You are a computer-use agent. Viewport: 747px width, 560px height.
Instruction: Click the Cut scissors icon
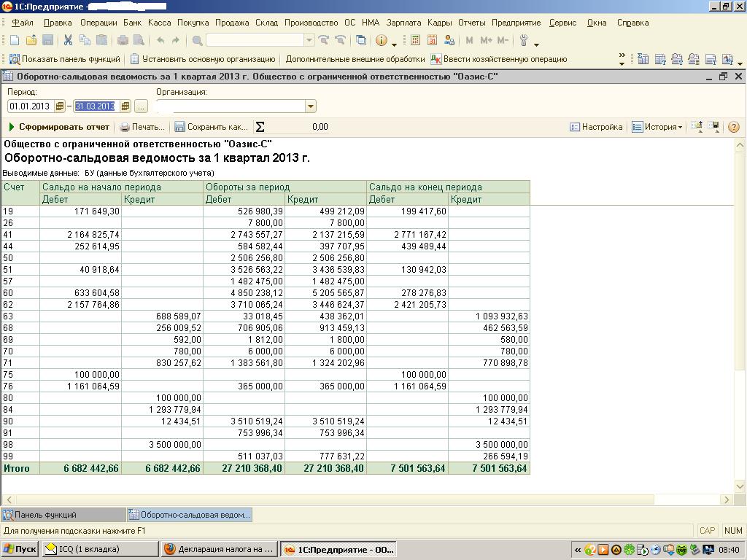68,40
